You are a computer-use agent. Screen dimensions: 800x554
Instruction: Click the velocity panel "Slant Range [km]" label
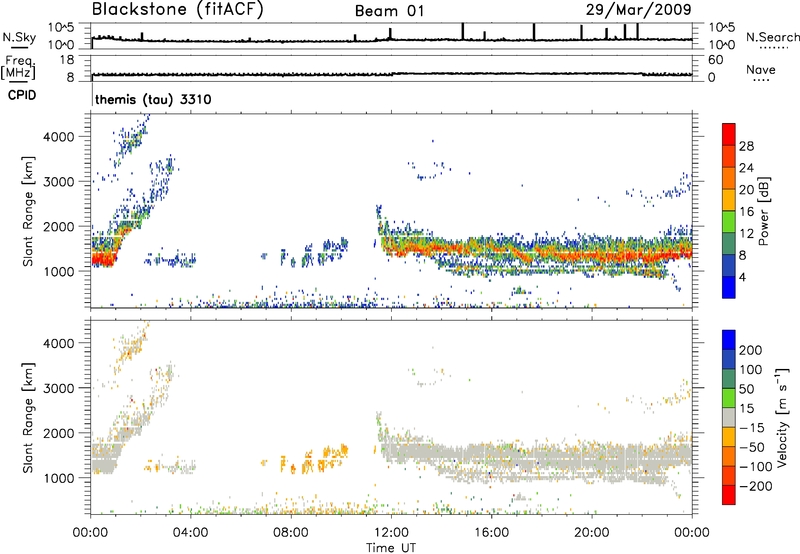point(28,417)
